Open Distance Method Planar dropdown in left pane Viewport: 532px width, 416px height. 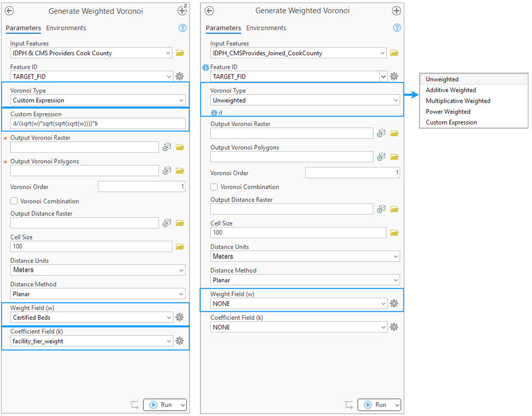pyautogui.click(x=97, y=294)
